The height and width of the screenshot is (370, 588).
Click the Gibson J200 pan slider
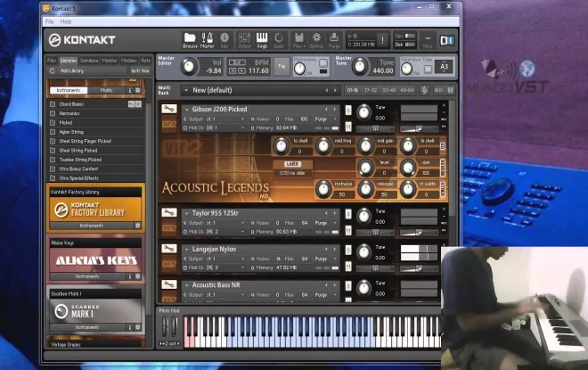374,128
